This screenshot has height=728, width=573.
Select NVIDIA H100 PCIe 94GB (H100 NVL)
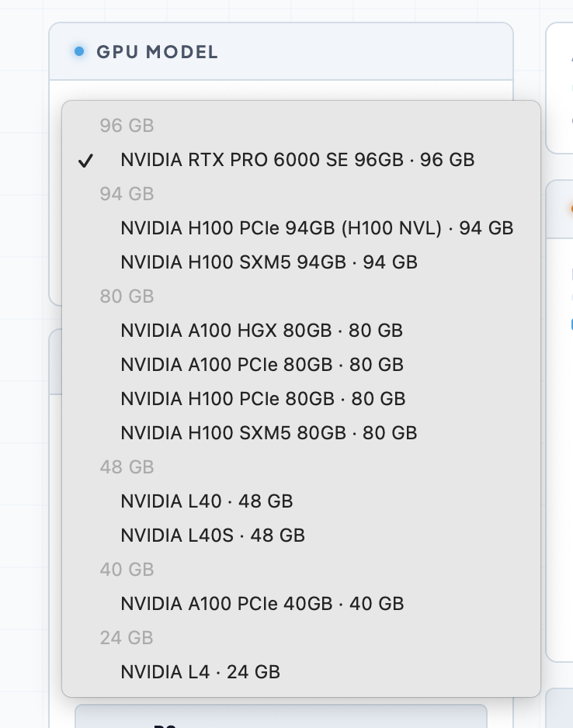[x=315, y=228]
